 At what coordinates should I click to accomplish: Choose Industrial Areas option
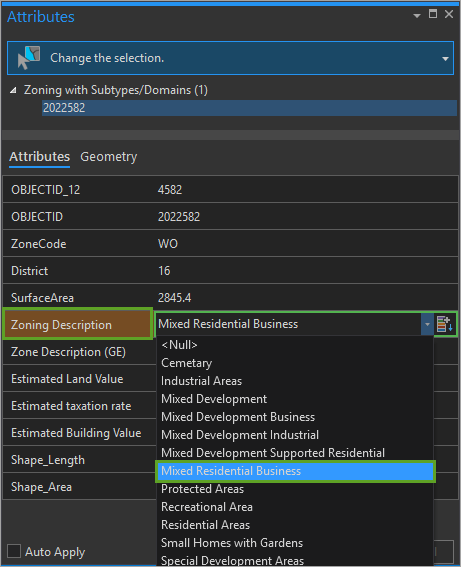point(295,381)
